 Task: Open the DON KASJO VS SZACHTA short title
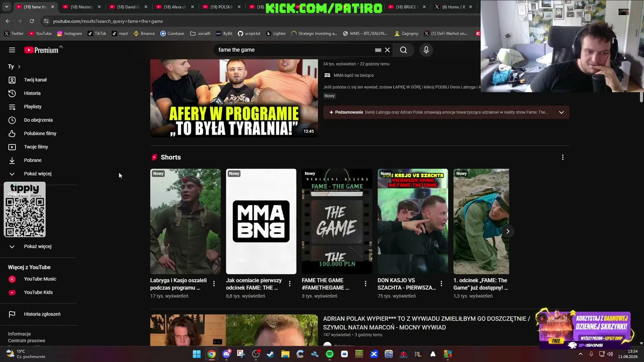[407, 284]
